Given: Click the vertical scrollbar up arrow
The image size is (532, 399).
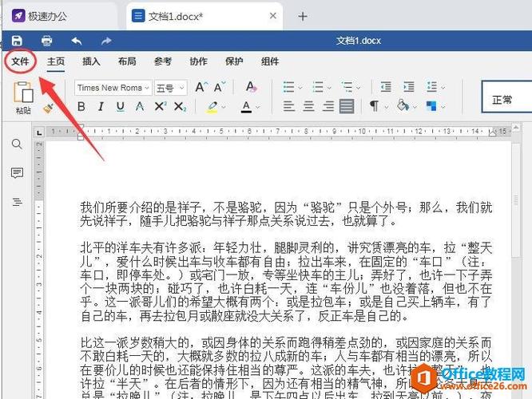Looking at the screenshot, I should [x=516, y=128].
